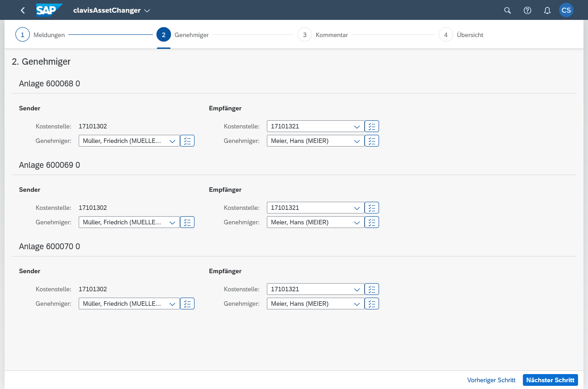This screenshot has width=588, height=389.
Task: Go to wizard step 3 Kommentar
Action: pos(305,35)
